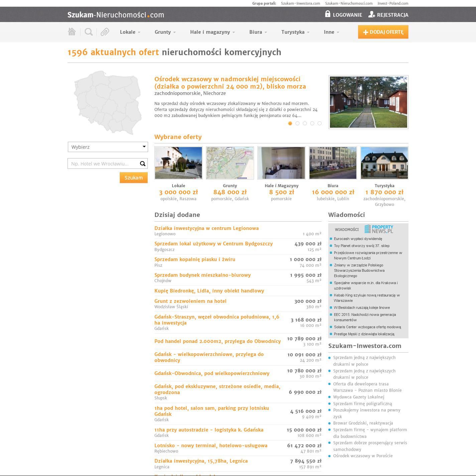
Task: Open the Turystyka menu
Action: pyautogui.click(x=295, y=32)
